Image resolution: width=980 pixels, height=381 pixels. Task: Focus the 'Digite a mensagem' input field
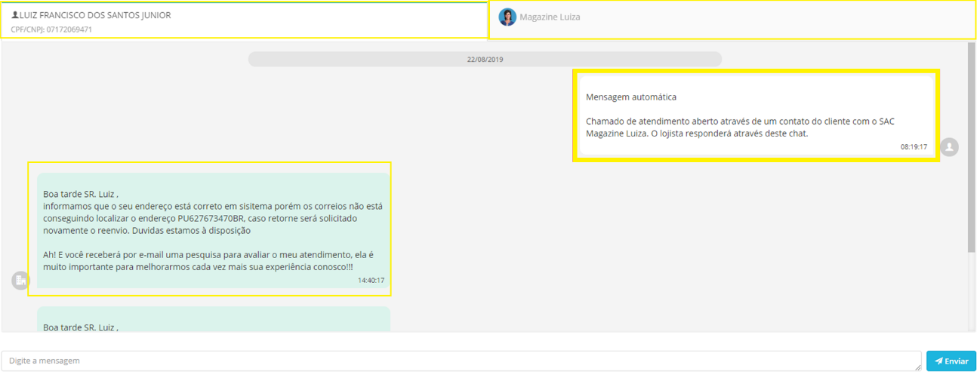(x=461, y=361)
